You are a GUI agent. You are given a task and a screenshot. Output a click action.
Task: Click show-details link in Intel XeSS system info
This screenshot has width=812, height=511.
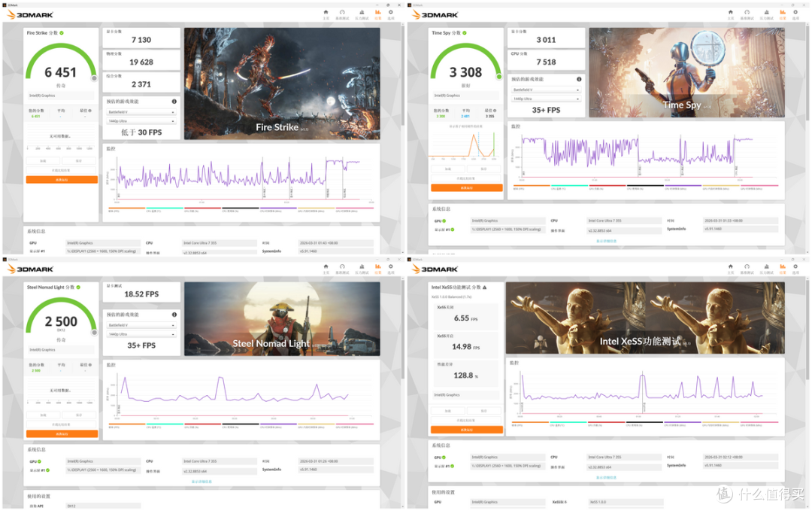[x=607, y=477]
